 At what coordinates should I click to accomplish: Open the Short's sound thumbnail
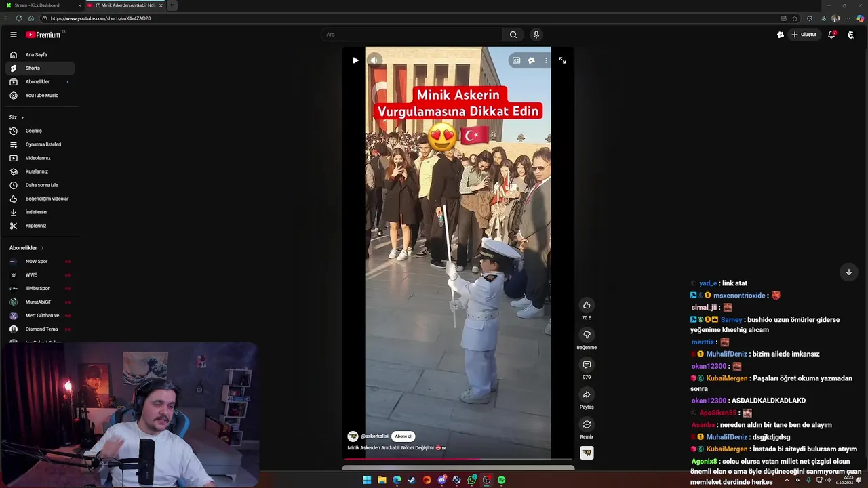coord(587,453)
